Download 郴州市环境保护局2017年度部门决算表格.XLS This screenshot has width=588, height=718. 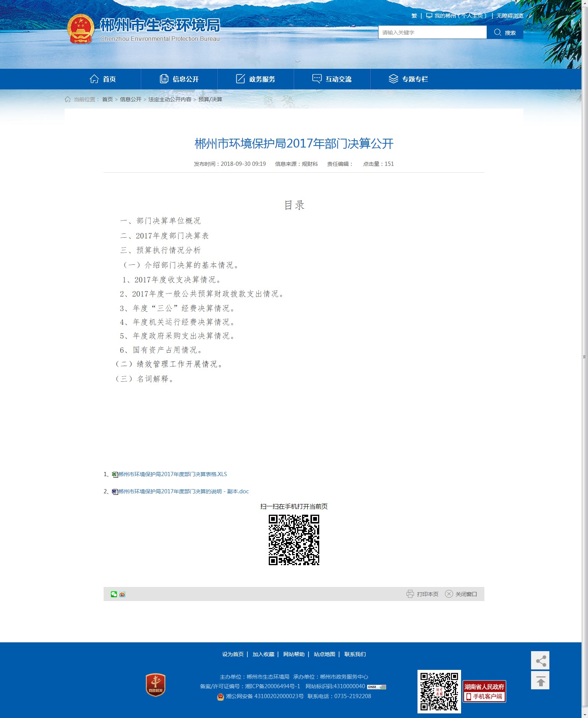(172, 474)
